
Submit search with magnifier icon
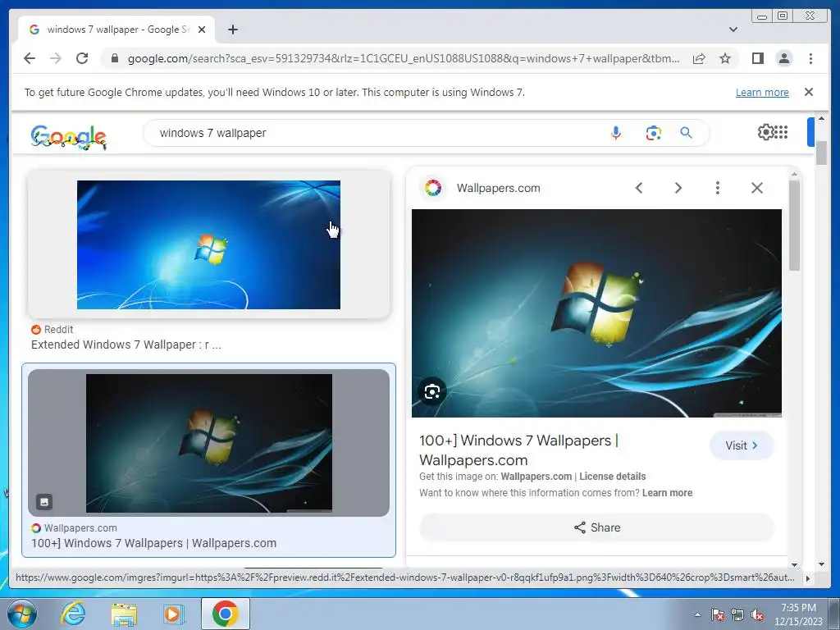(x=687, y=133)
